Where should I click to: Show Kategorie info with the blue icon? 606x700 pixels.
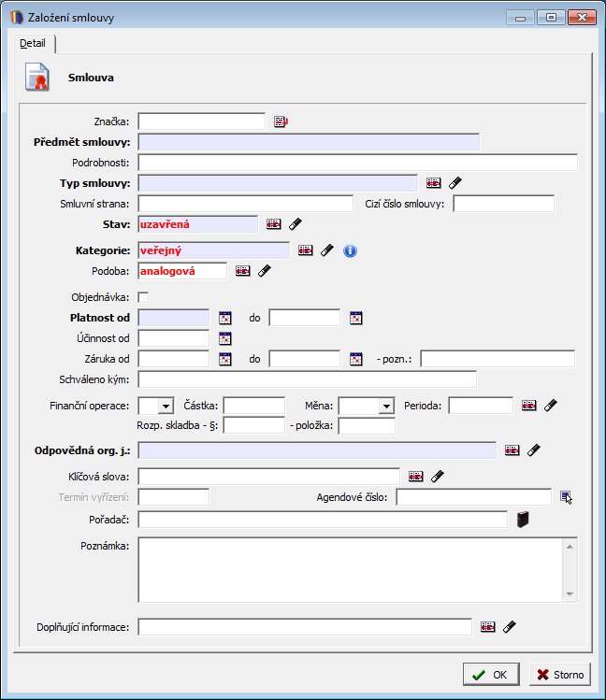350,250
